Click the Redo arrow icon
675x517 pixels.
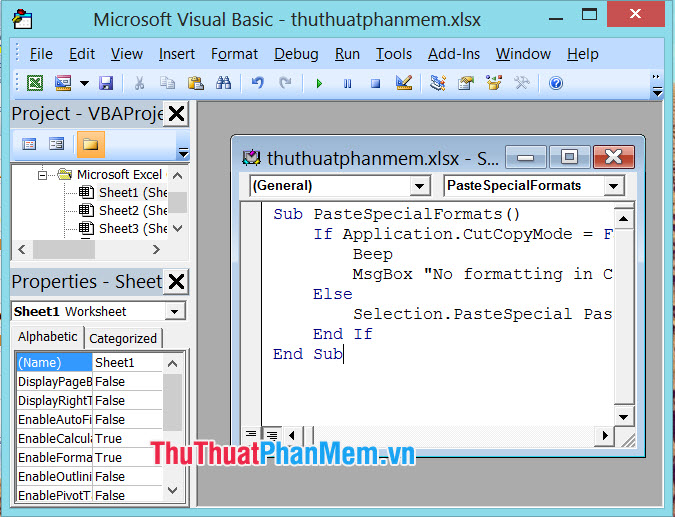point(285,83)
